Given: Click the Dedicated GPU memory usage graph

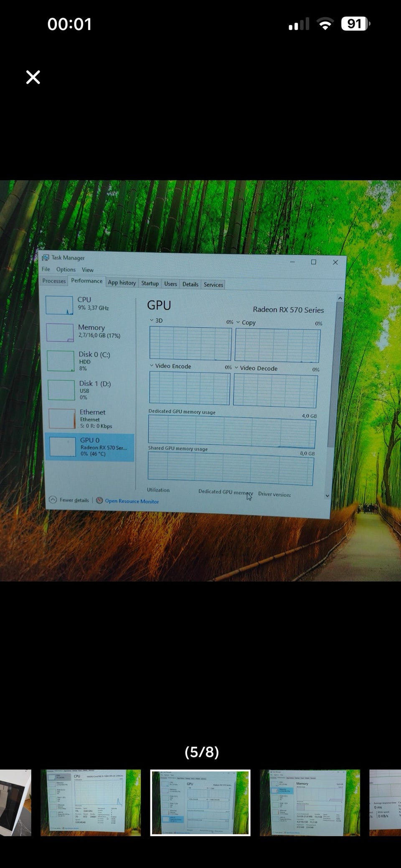Looking at the screenshot, I should 232,432.
